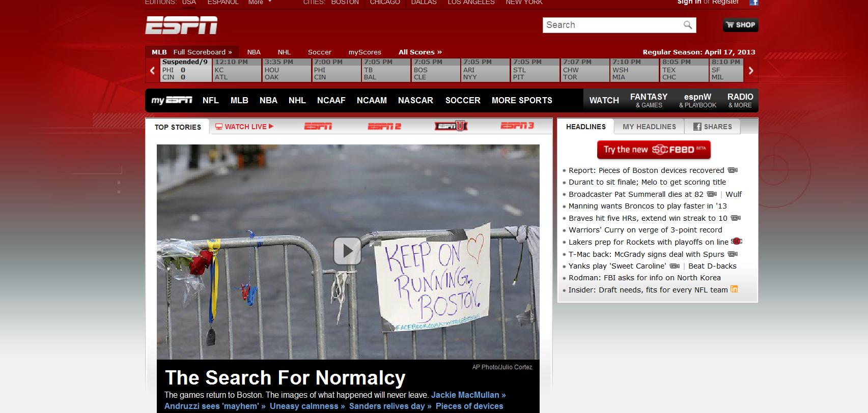
Task: Read Rodman FBI North Korea headline
Action: (x=645, y=278)
